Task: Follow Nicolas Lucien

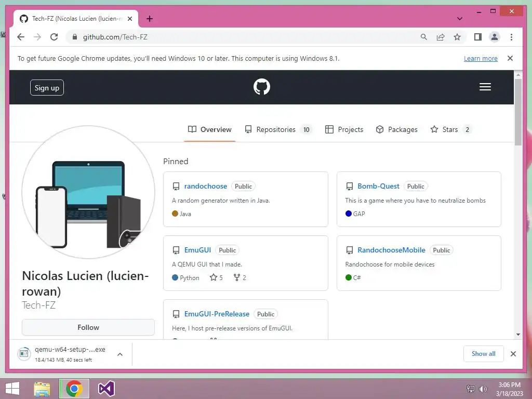Action: pyautogui.click(x=88, y=327)
